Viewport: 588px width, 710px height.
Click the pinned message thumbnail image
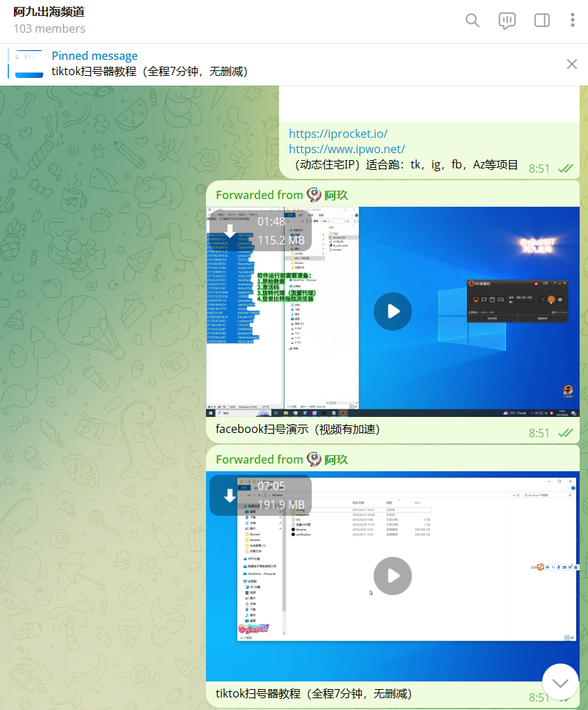click(29, 64)
